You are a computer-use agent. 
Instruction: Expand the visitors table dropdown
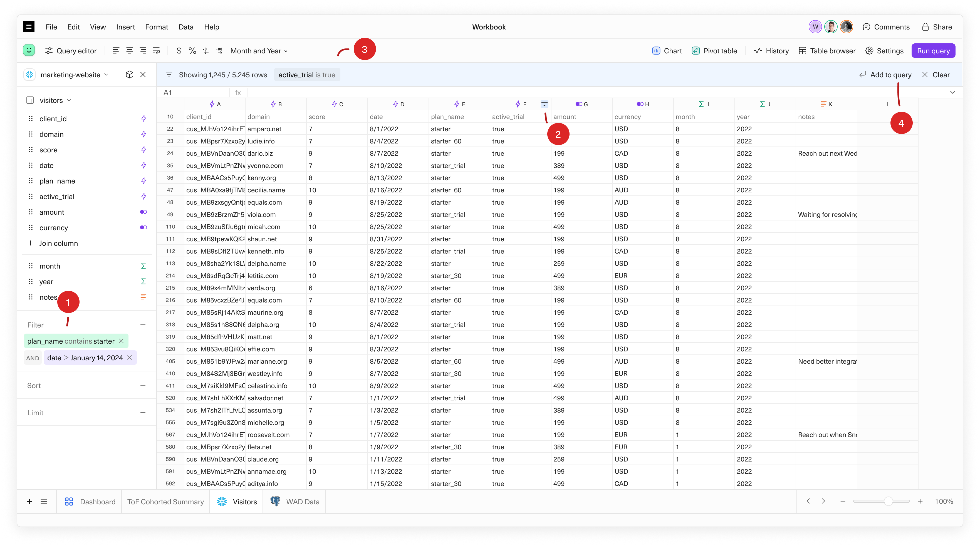point(69,100)
